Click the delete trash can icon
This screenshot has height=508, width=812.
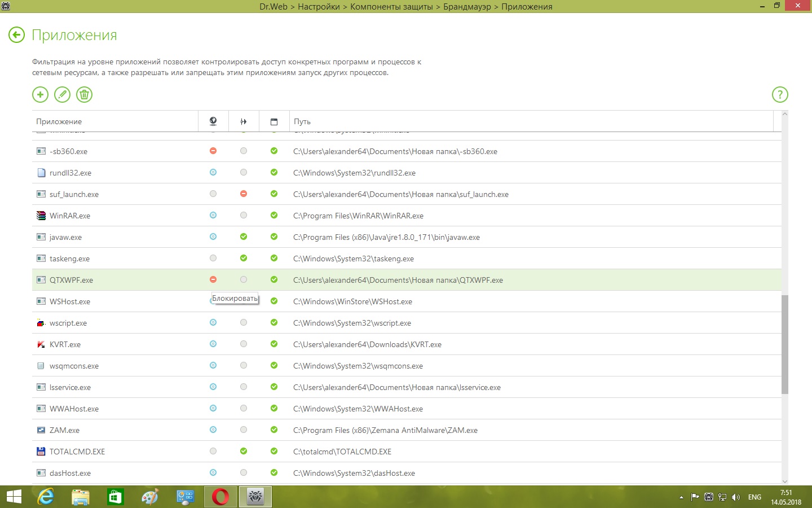pos(84,95)
